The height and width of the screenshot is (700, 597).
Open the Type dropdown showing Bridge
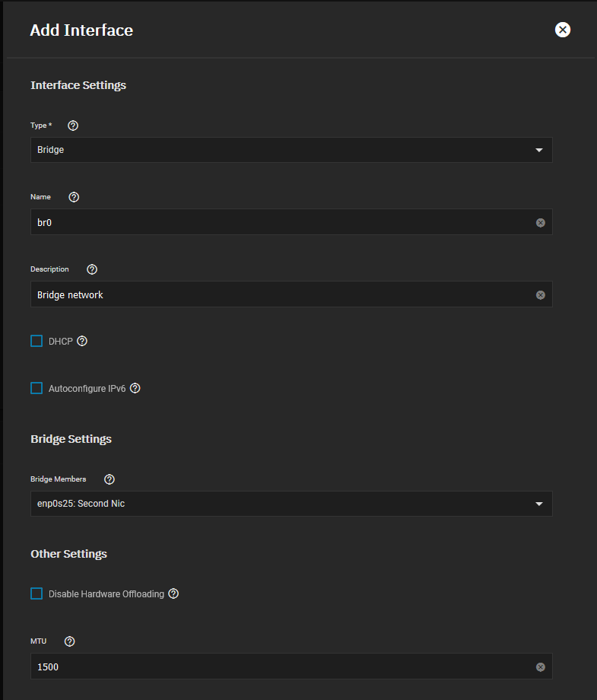tap(291, 150)
